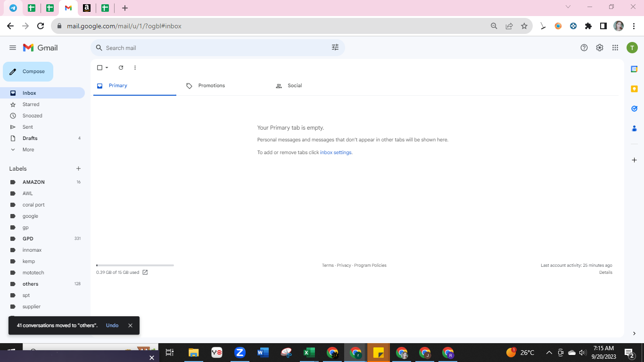Open Gmail Support help icon
Screen dimensions: 644x362
click(584, 48)
